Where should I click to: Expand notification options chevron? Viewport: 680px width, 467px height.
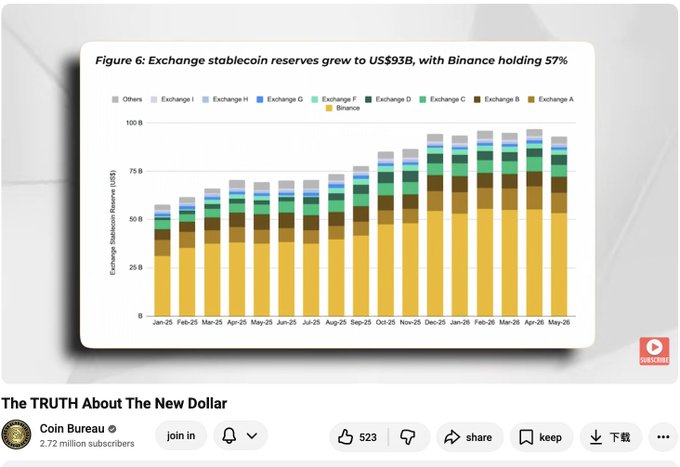(252, 435)
